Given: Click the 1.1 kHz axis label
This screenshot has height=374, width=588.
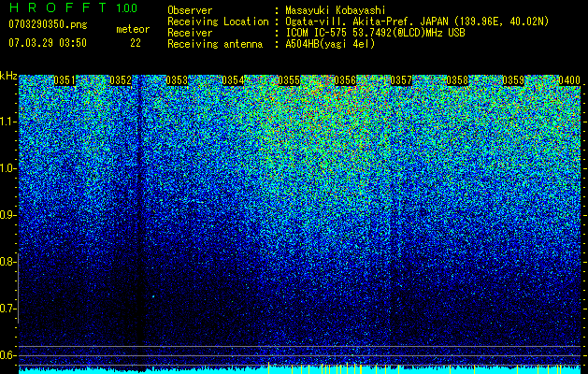Looking at the screenshot, I should 7,122.
